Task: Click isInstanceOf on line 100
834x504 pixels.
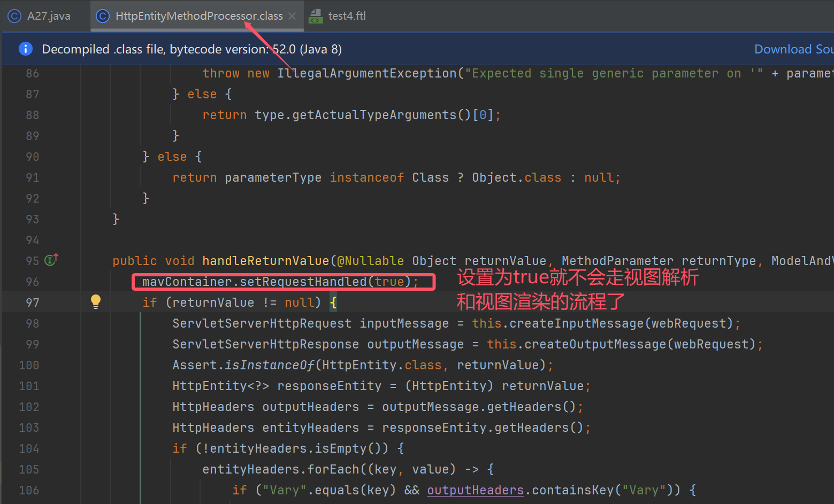Action: click(270, 365)
